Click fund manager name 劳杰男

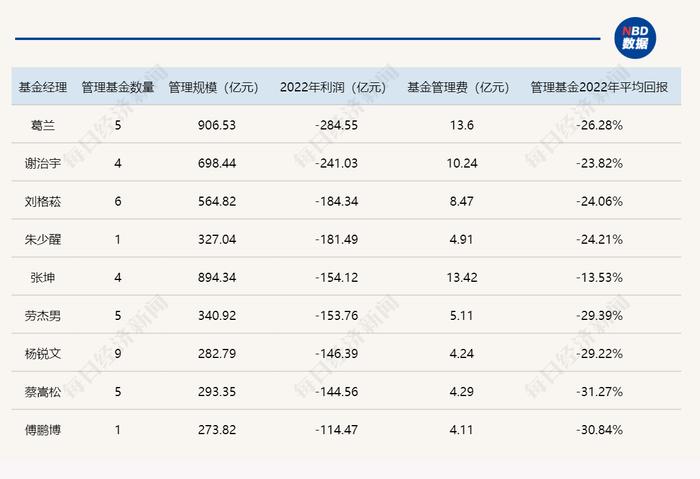[43, 316]
